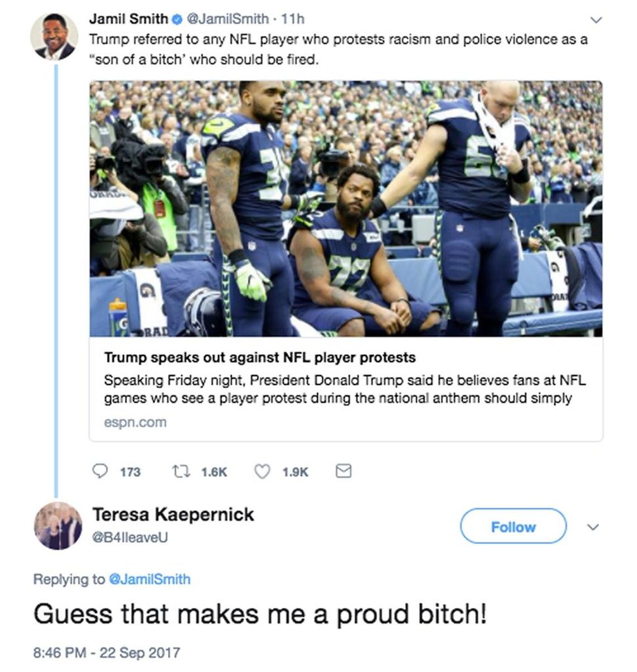Click the @JamilSmith handle in the tweet header
The width and height of the screenshot is (637, 672).
[x=227, y=19]
